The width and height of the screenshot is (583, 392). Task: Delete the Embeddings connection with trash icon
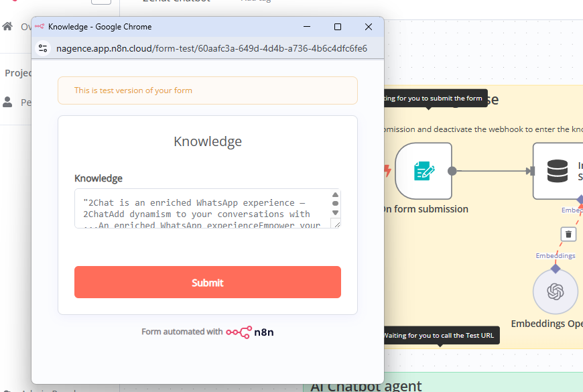point(568,234)
